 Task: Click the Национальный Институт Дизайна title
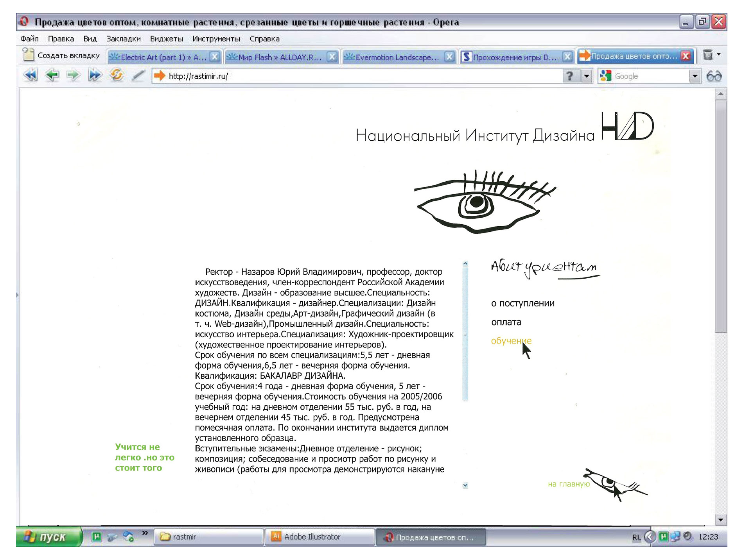475,135
